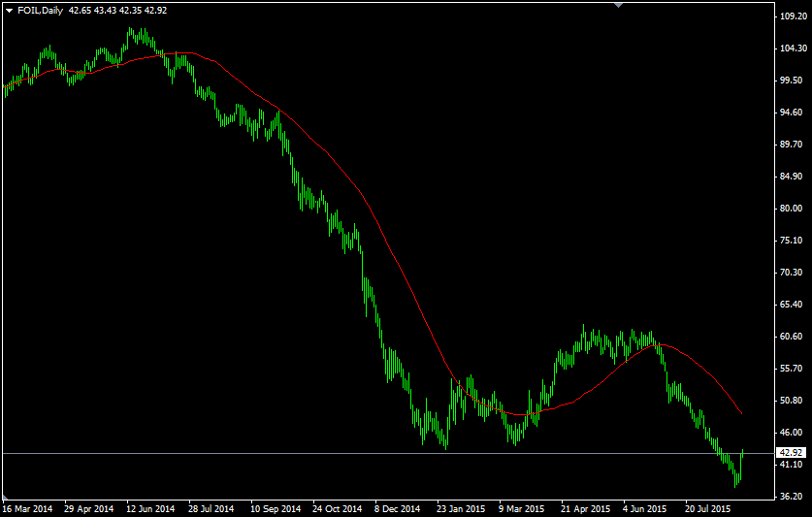Open the FOIL,Daily chart dropdown arrow
This screenshot has height=517, width=812.
pyautogui.click(x=9, y=11)
